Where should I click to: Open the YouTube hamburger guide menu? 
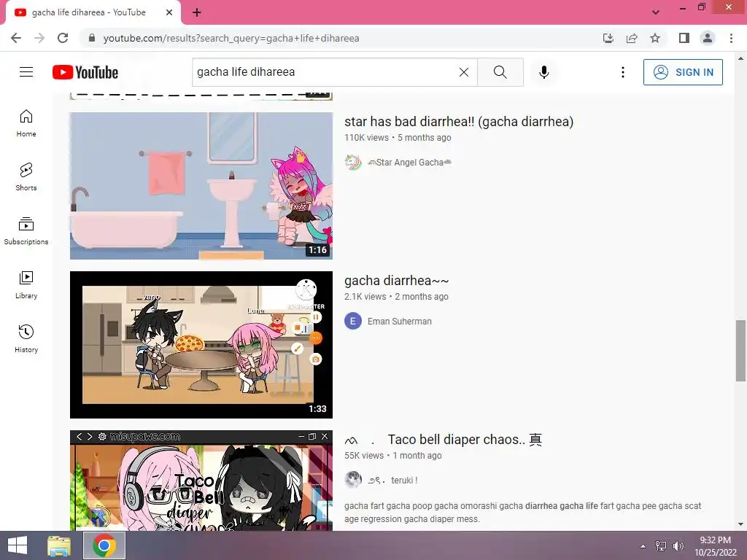tap(26, 72)
